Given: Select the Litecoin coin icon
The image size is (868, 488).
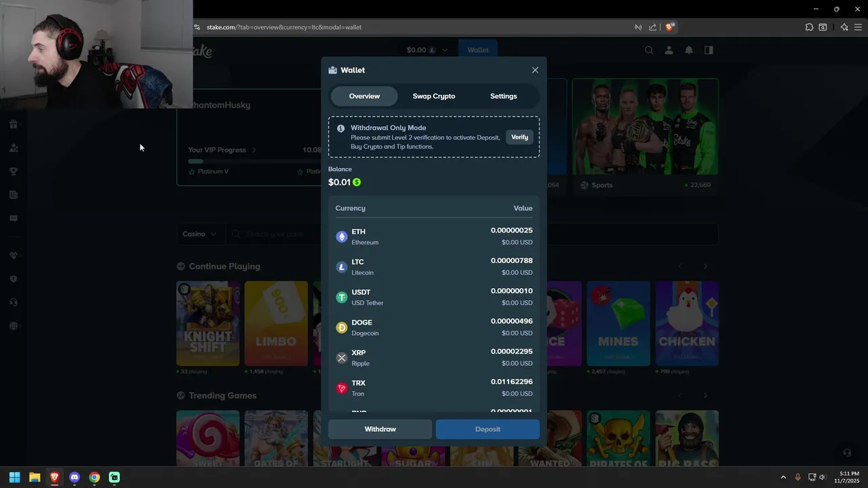Looking at the screenshot, I should pos(342,267).
